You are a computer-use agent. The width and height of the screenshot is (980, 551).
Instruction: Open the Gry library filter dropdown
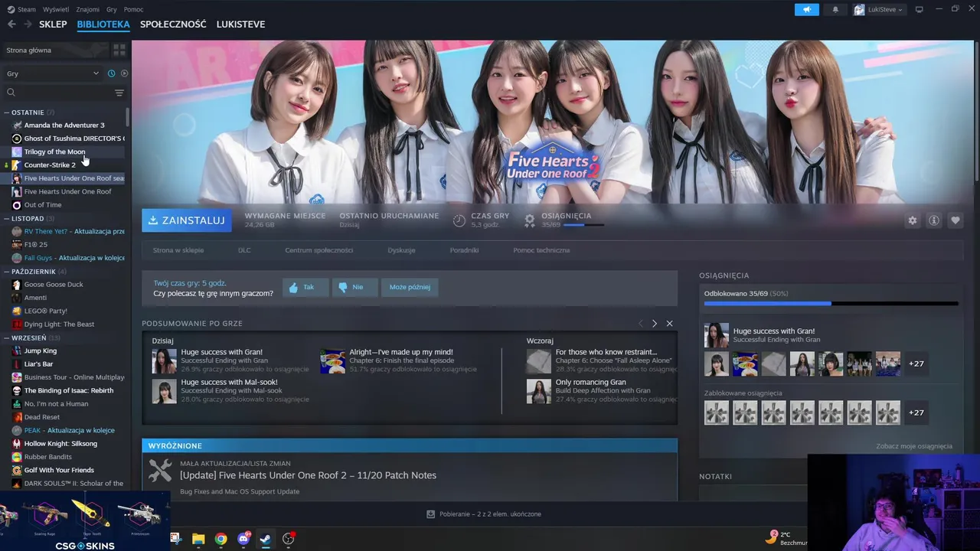tap(53, 73)
